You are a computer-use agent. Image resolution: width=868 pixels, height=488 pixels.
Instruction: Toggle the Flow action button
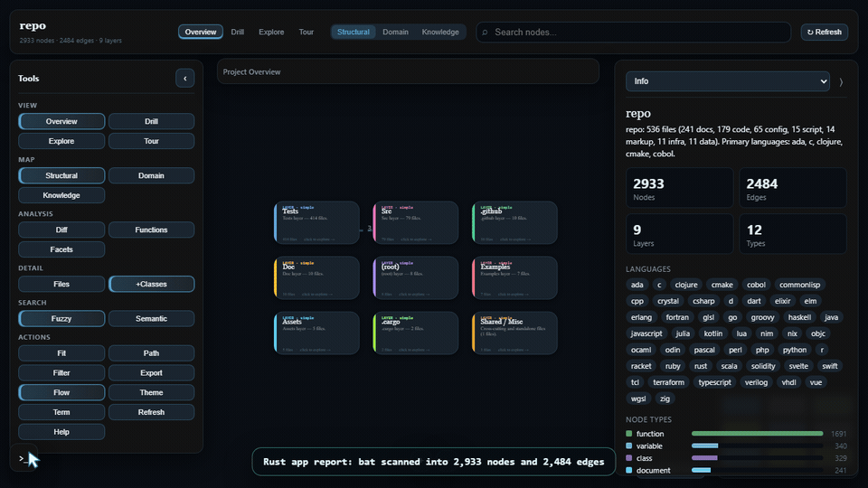(x=61, y=392)
